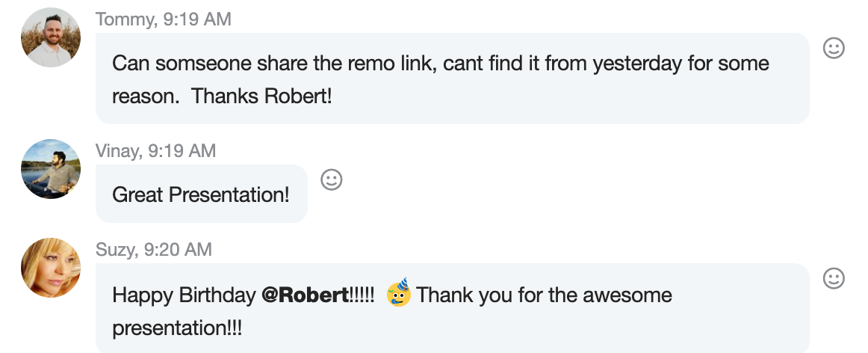Click the @Robert mention
The image size is (868, 353).
pyautogui.click(x=305, y=295)
